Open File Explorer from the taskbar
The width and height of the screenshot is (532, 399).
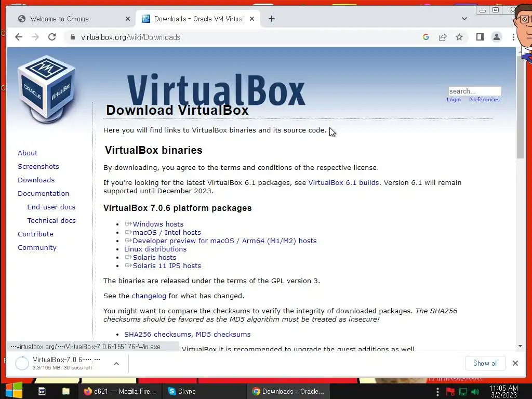coord(66,391)
